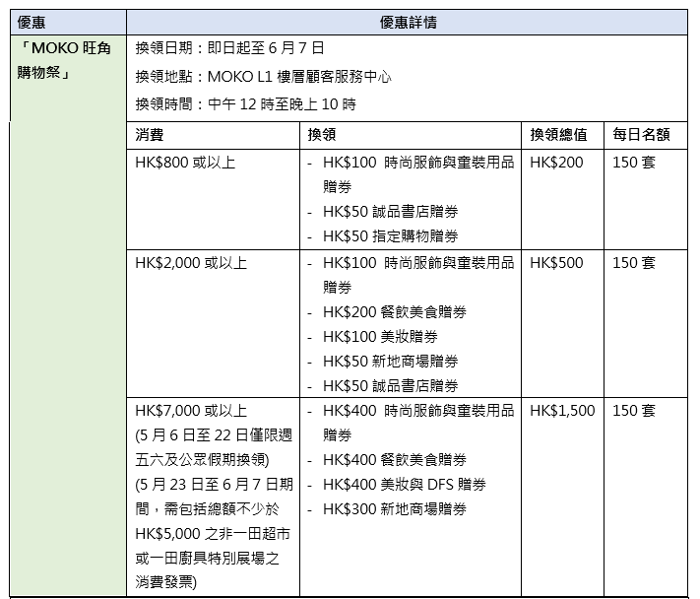700x599 pixels.
Task: Click the HK$500 total value cell
Action: (x=556, y=263)
